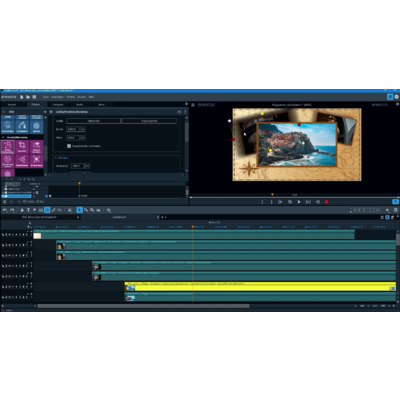Open the unit dropdown next to the width field
This screenshot has width=400, height=400.
click(x=83, y=129)
